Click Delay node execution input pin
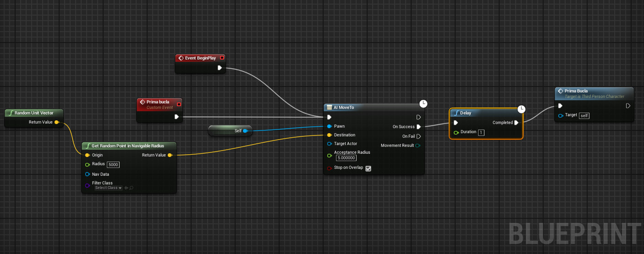Viewport: 644px width, 254px height. 456,123
